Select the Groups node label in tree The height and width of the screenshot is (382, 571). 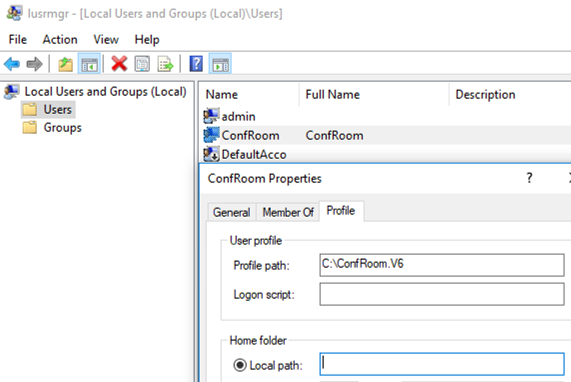coord(63,128)
